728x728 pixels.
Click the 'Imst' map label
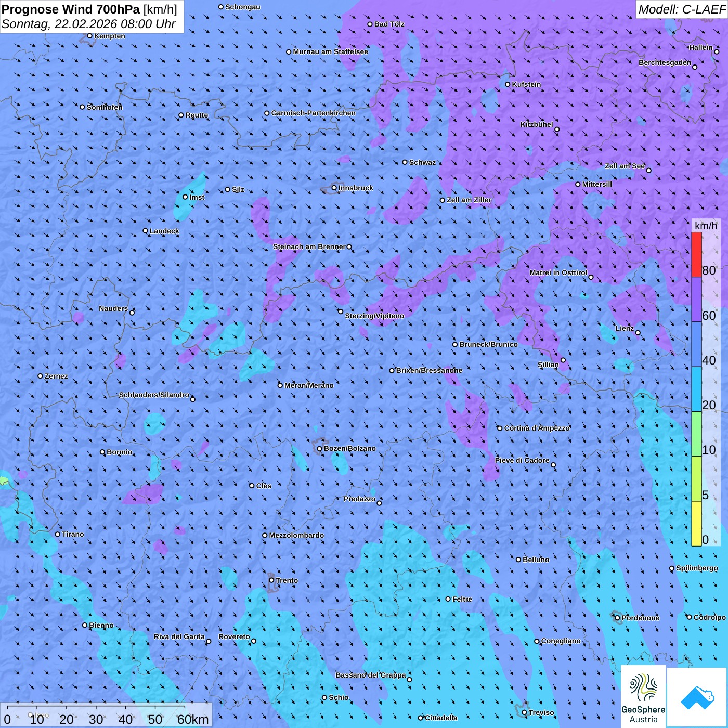[x=197, y=197]
